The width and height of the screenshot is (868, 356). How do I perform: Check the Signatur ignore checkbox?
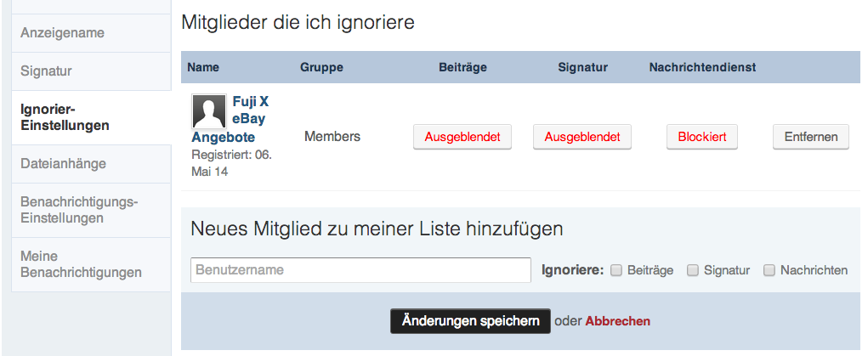[693, 270]
